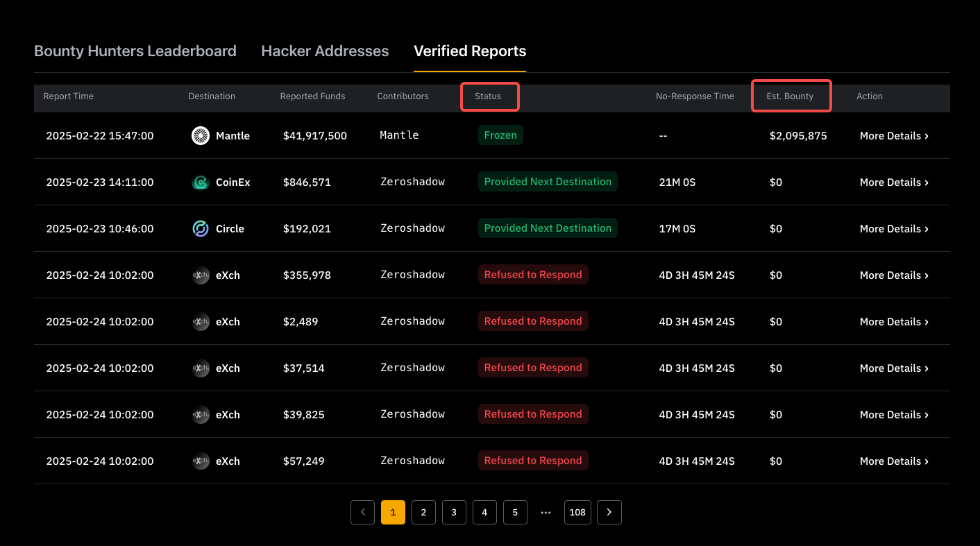Click the No-Response Time column header
980x546 pixels.
click(x=695, y=96)
